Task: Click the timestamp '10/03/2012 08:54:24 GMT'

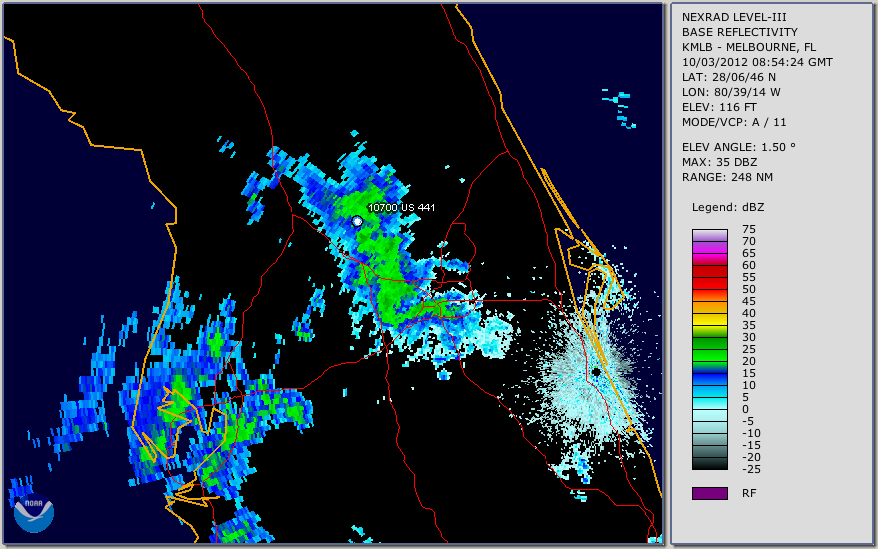Action: tap(757, 62)
